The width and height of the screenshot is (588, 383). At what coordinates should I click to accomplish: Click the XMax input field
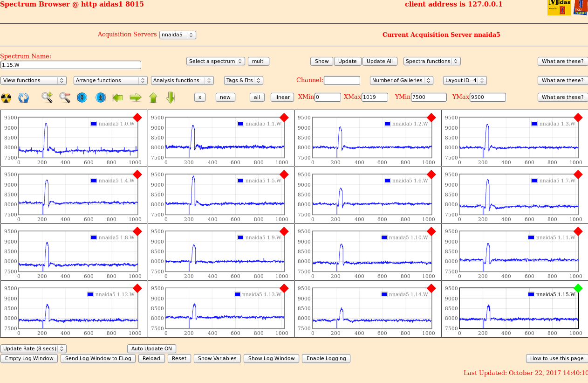[375, 97]
